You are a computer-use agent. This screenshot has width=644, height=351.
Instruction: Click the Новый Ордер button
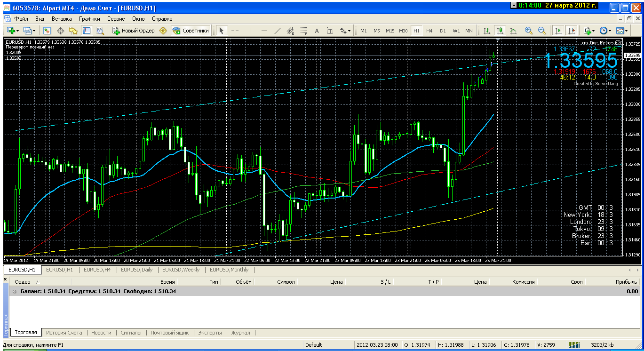click(134, 31)
